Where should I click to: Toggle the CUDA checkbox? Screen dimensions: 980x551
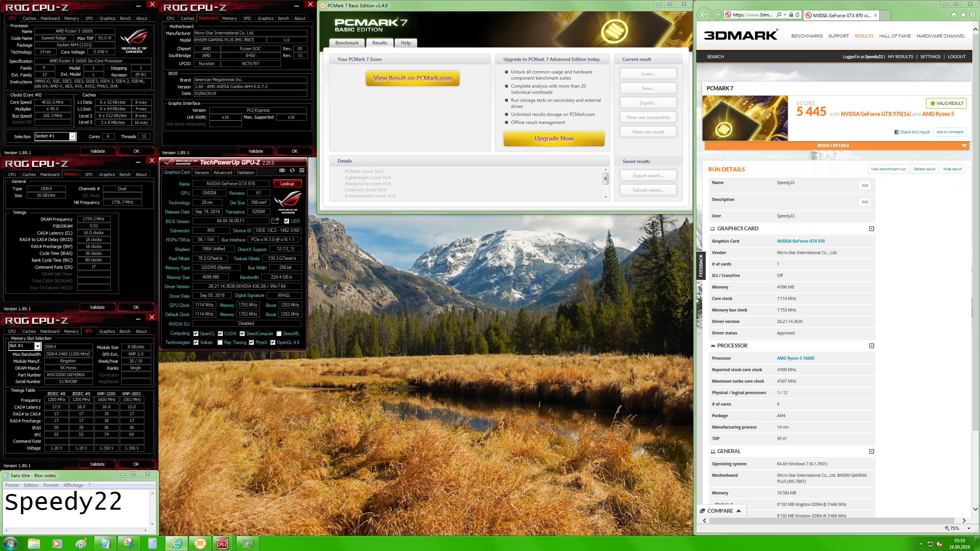(220, 334)
